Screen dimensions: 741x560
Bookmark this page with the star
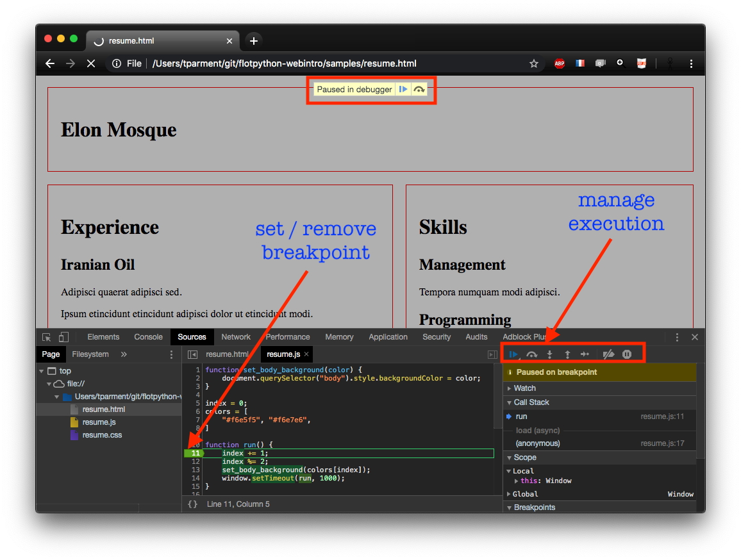coord(533,63)
